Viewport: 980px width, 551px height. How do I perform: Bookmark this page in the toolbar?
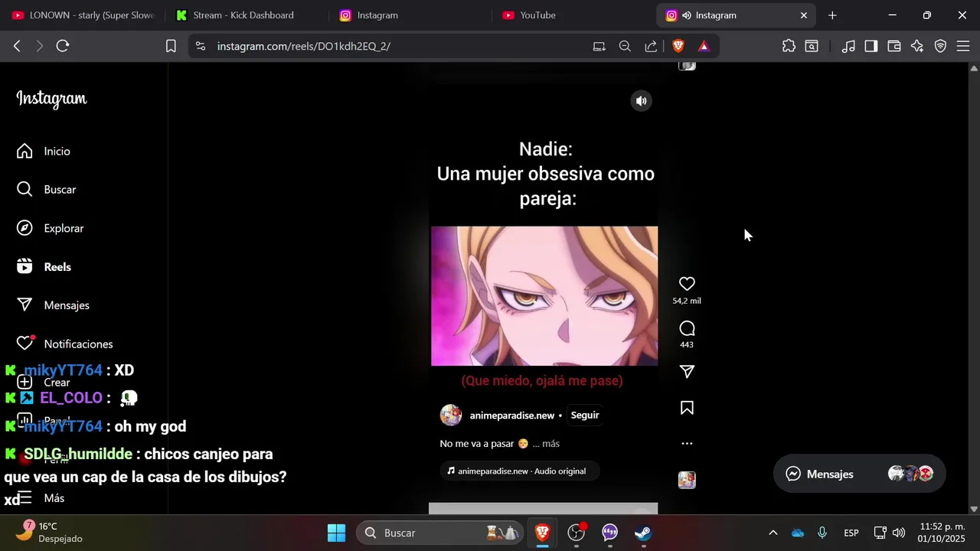click(171, 46)
